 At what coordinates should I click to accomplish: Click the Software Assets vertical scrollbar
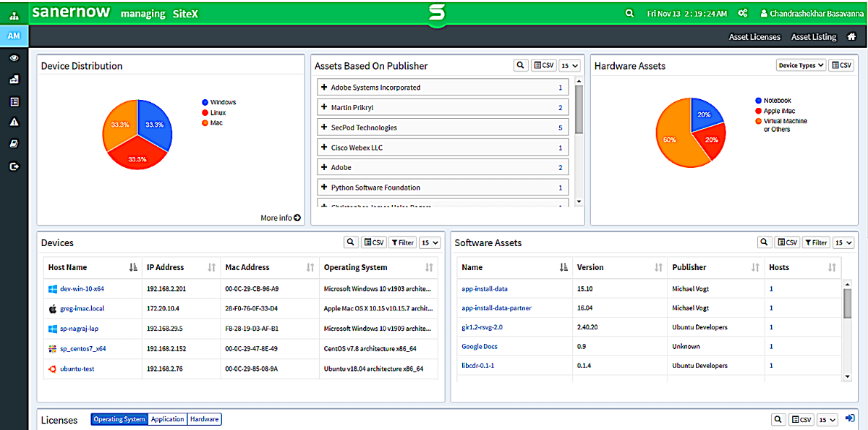847,329
